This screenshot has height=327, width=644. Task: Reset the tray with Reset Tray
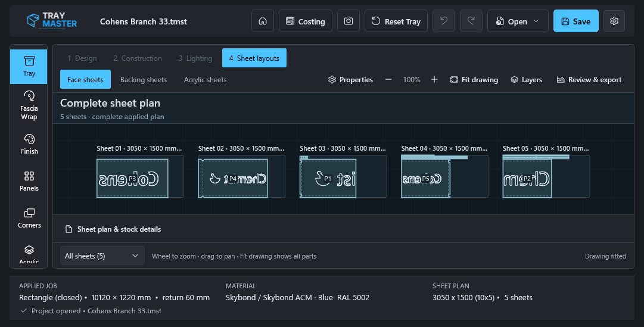396,21
